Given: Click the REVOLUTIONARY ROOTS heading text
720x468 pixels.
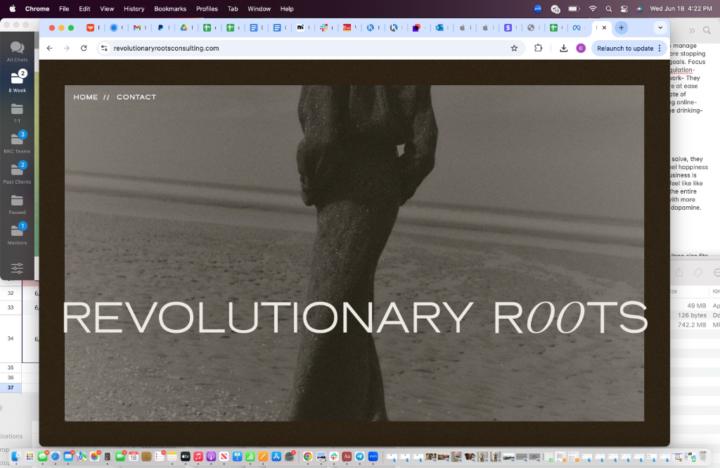Looking at the screenshot, I should point(354,317).
